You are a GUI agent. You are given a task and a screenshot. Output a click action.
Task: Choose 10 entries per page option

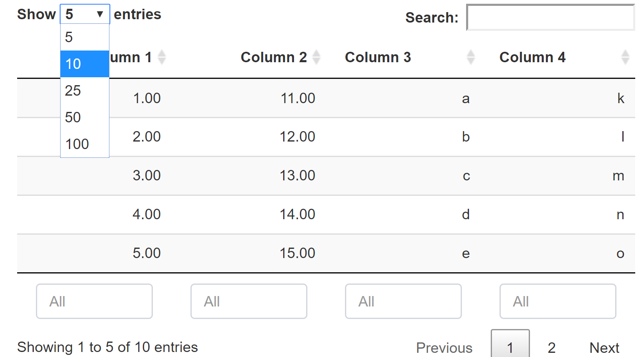point(85,64)
